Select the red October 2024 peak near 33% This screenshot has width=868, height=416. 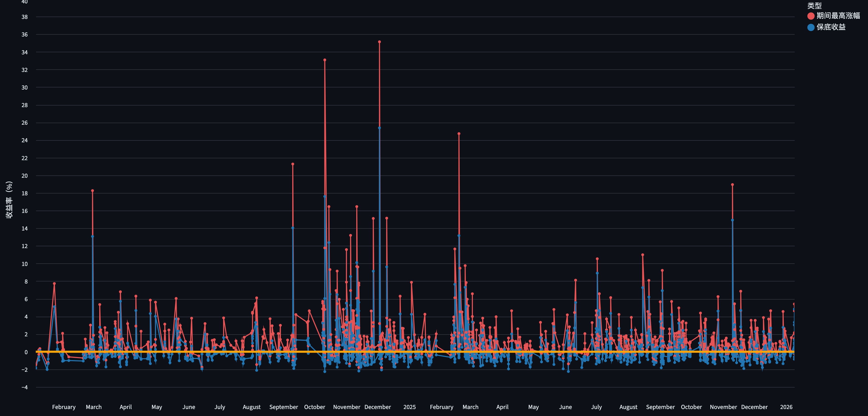[x=324, y=60]
